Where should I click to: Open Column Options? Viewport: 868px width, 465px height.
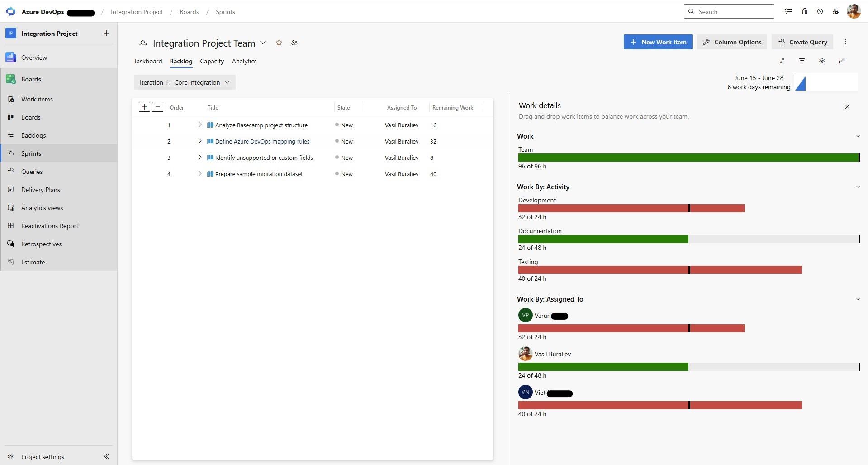(x=732, y=42)
